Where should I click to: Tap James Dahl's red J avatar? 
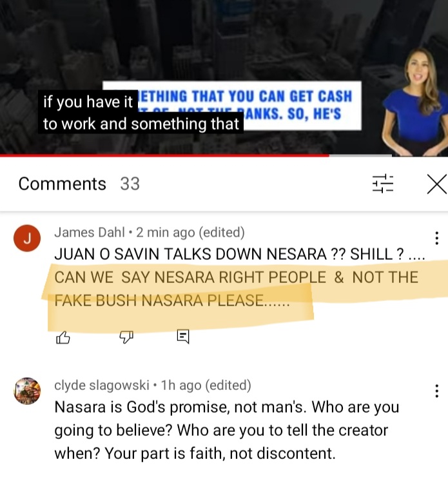pos(27,238)
